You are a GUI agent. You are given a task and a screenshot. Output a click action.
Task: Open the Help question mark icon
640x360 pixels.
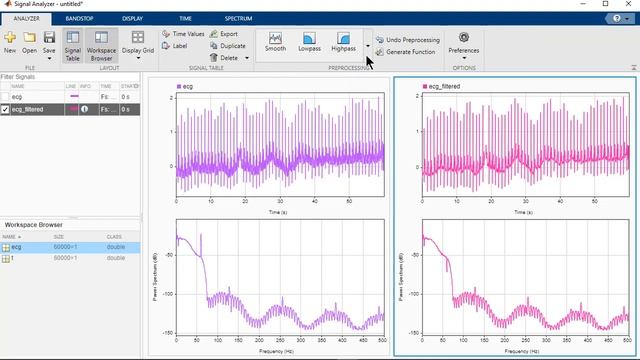tap(616, 18)
